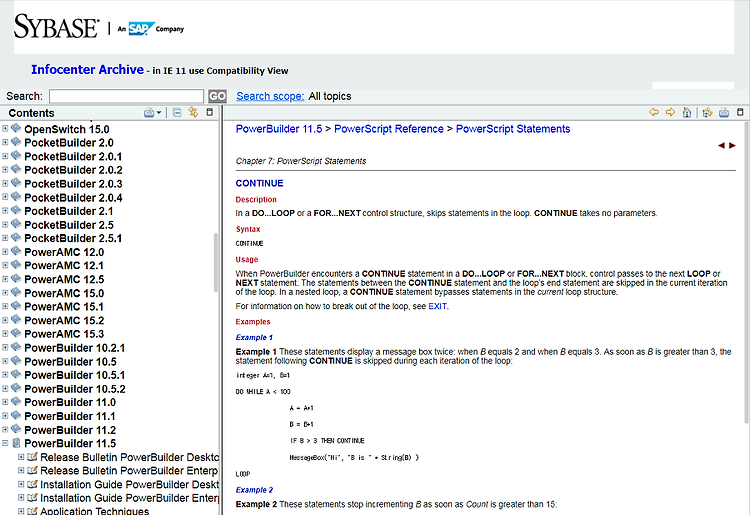
Task: Expand the OpenSwitch 15.0 node
Action: point(5,129)
